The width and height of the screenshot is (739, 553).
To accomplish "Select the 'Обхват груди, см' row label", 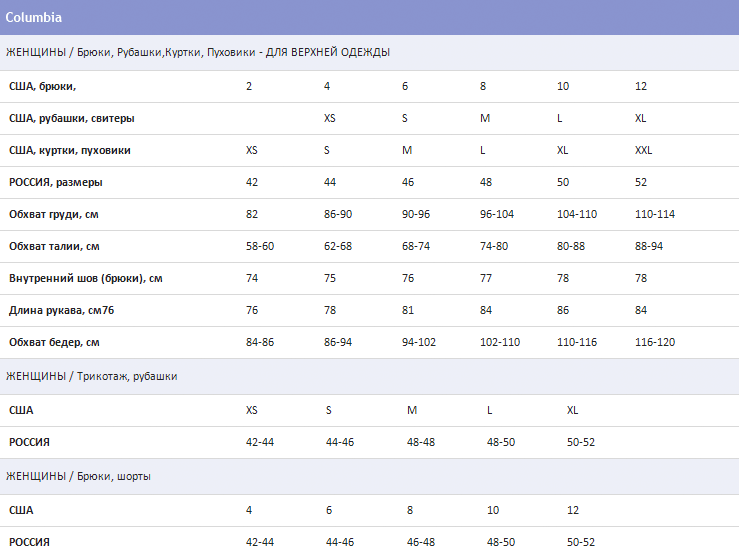I will point(54,215).
